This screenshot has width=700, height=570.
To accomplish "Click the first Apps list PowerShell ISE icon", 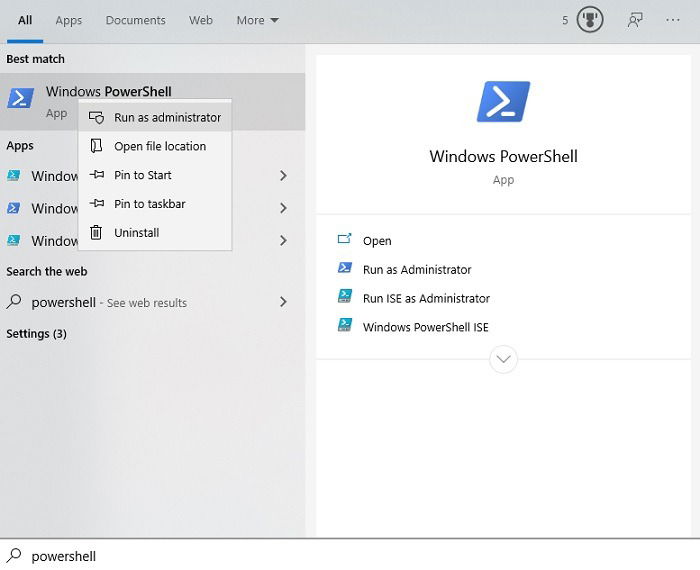I will pos(13,175).
